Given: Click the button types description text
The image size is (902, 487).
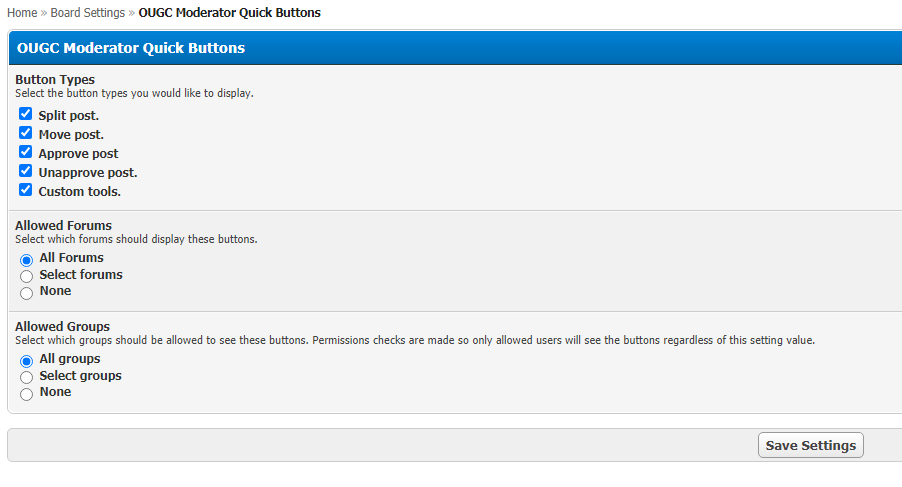Looking at the screenshot, I should point(134,93).
